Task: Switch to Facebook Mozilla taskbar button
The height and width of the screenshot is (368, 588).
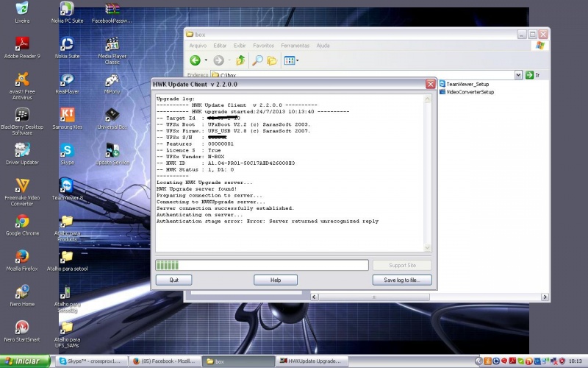Action: pos(165,361)
